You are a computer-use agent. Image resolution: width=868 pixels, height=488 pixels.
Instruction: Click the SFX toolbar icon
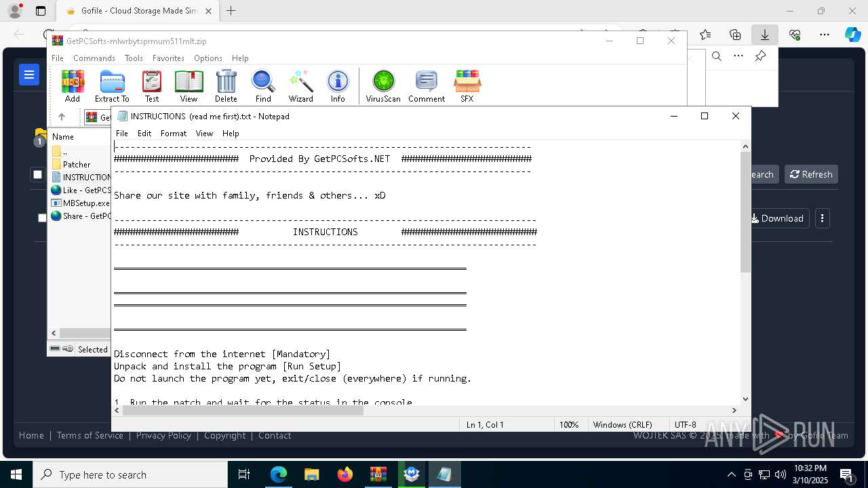tap(467, 86)
